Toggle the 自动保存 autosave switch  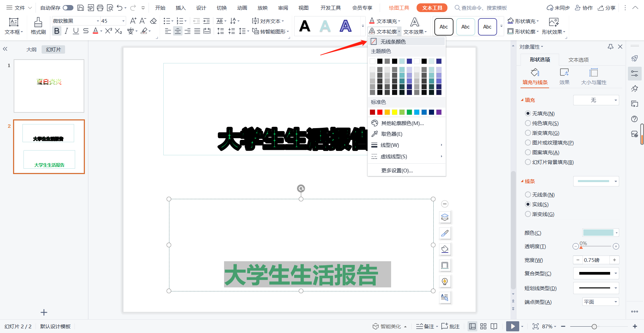click(x=68, y=8)
